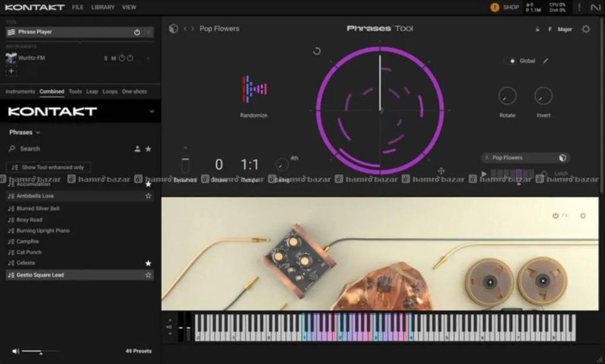Go to the next preset arrow

tap(193, 28)
